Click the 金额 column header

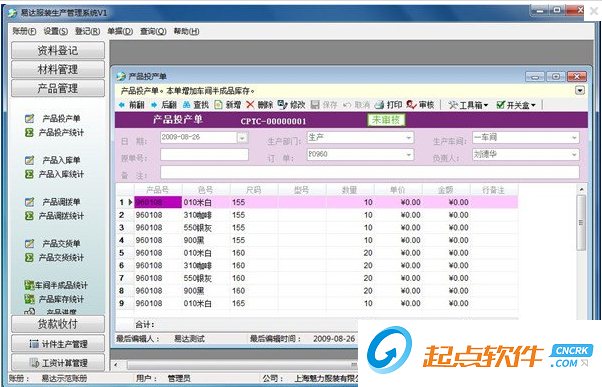click(x=446, y=190)
